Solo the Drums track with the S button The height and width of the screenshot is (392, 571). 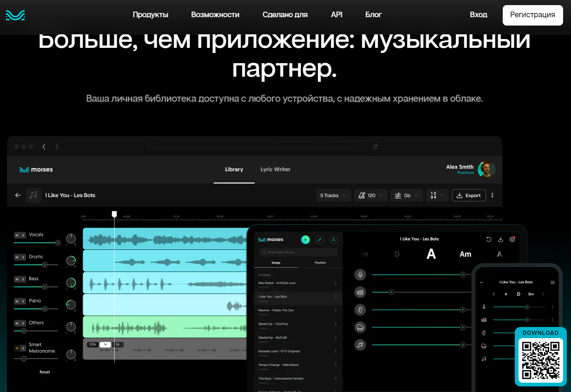pyautogui.click(x=23, y=257)
